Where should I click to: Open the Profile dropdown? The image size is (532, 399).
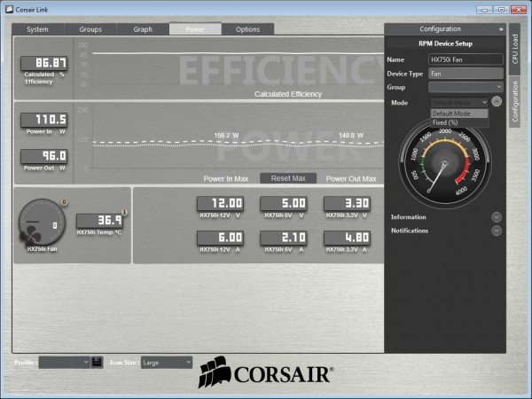click(64, 363)
